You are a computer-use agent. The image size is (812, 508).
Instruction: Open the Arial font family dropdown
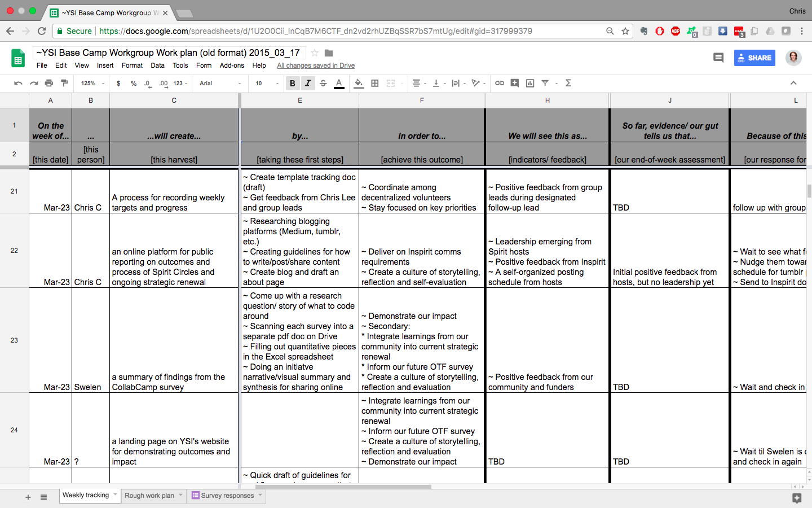tap(220, 83)
